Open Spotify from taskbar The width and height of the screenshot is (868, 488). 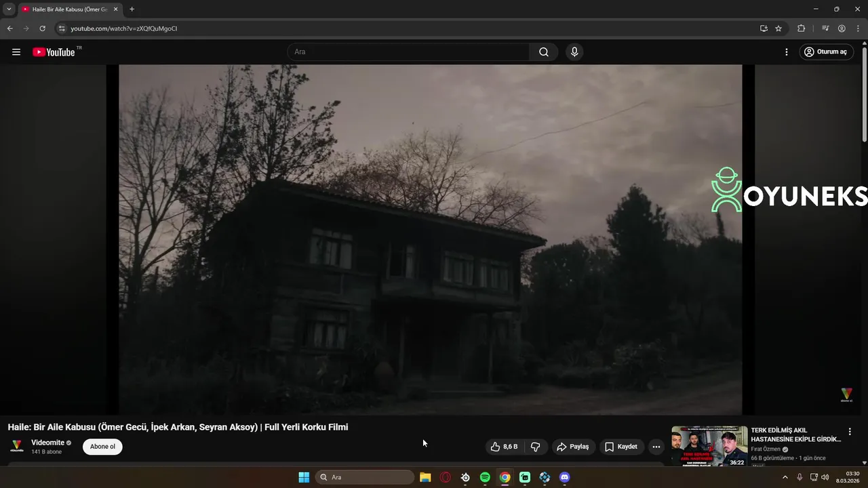485,477
